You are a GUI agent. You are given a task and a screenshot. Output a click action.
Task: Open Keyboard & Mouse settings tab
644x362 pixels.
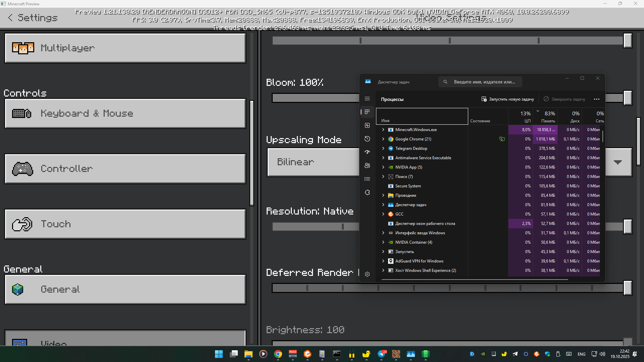tap(125, 114)
